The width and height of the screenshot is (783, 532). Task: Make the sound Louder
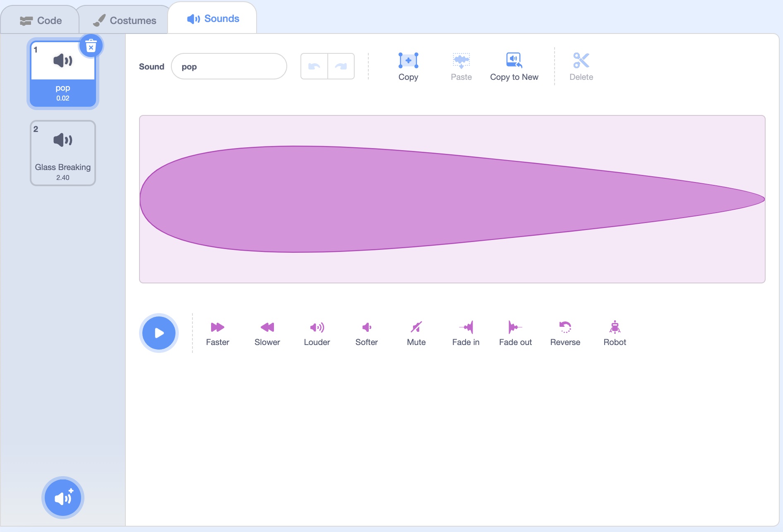pos(317,333)
